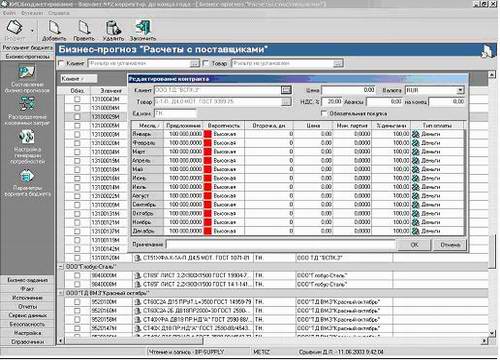Click Отмена in the contract editing dialog
The width and height of the screenshot is (500, 360).
pyautogui.click(x=450, y=245)
